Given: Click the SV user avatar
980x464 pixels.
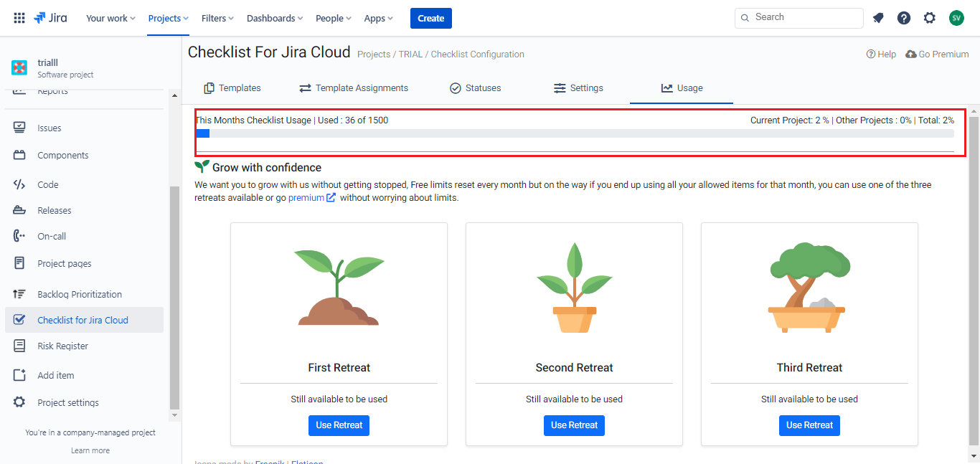Looking at the screenshot, I should point(956,18).
